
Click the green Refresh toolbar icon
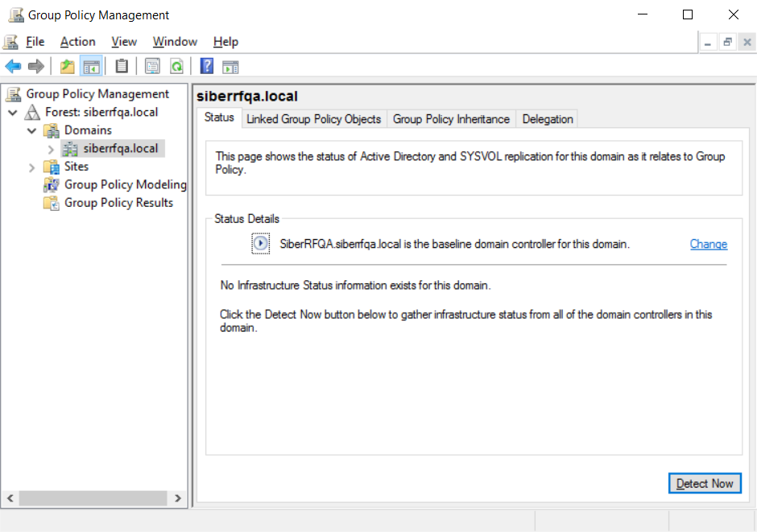[176, 67]
